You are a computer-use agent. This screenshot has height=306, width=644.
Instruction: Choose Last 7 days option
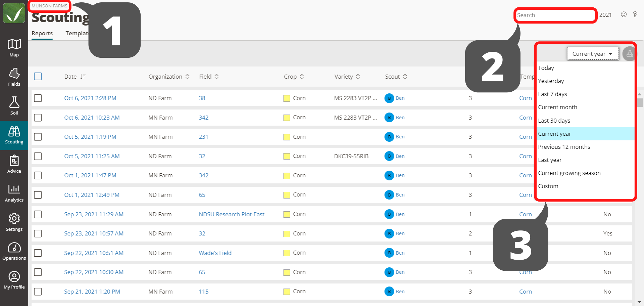tap(585, 94)
